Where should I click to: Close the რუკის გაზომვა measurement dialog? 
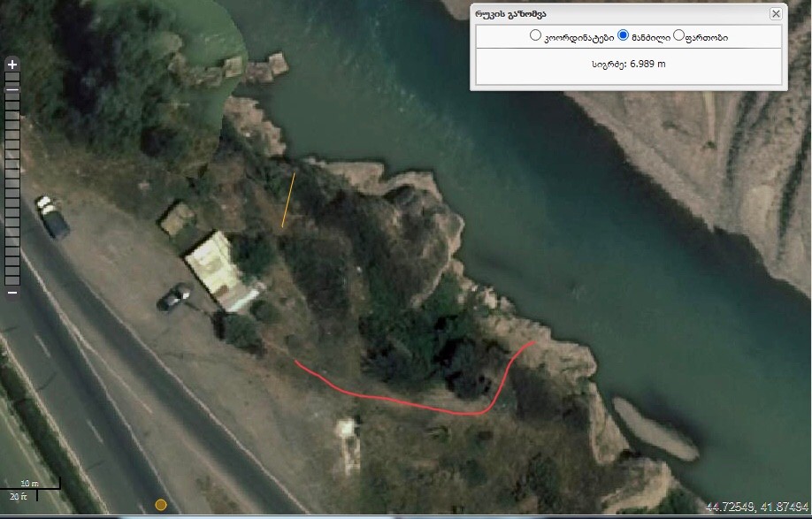tap(775, 13)
